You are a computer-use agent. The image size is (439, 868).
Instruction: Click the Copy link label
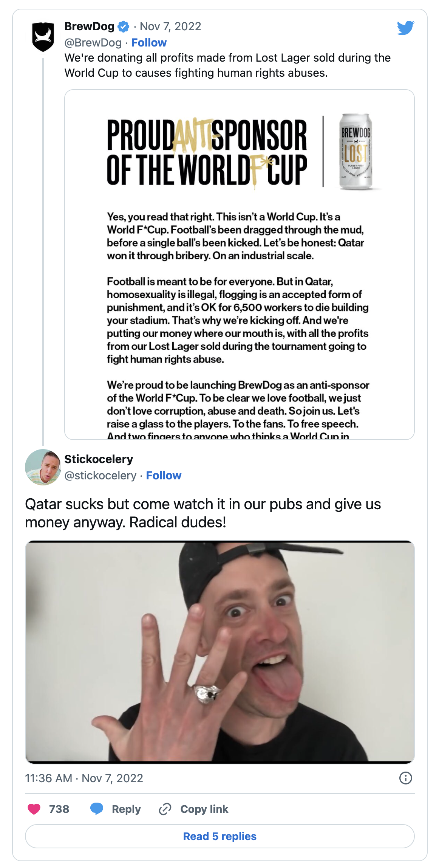click(204, 809)
